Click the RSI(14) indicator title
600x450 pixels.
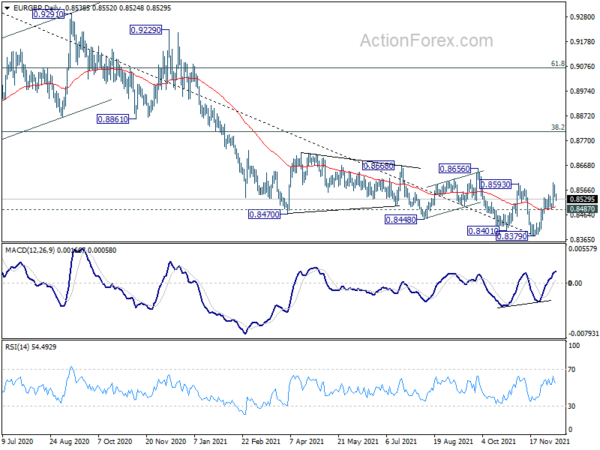point(16,347)
